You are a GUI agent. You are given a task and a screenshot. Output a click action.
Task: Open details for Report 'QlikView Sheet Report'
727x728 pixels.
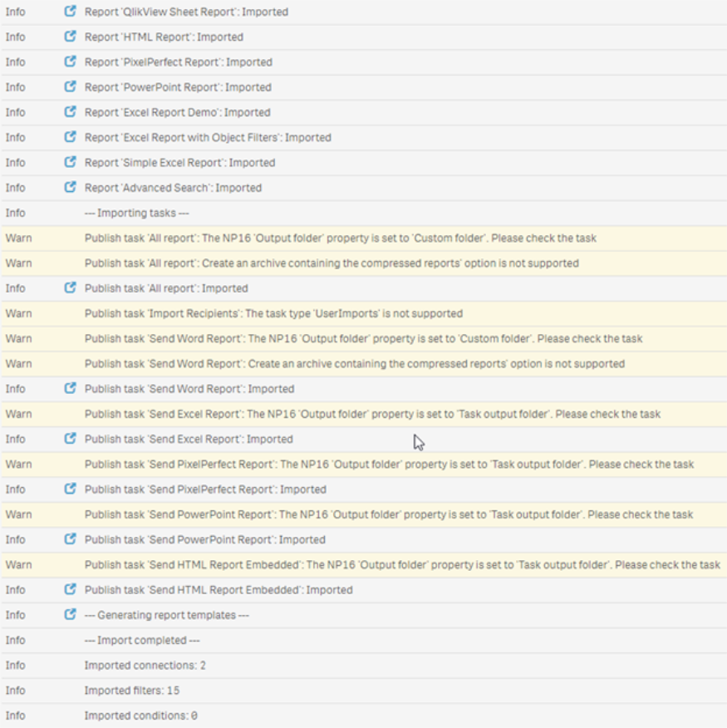pos(71,12)
